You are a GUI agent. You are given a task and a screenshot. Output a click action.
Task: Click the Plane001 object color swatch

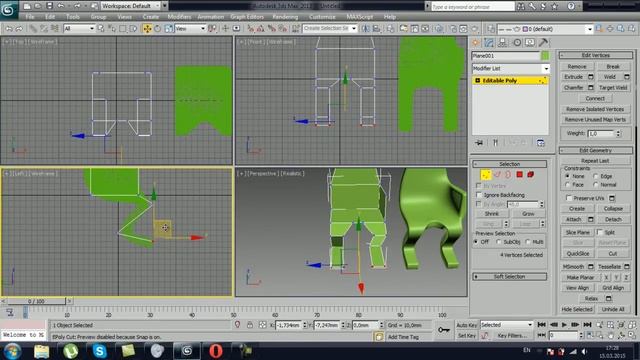(545, 56)
